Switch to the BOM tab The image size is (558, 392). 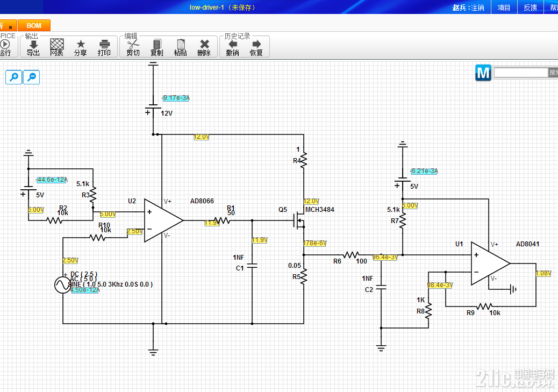[34, 25]
